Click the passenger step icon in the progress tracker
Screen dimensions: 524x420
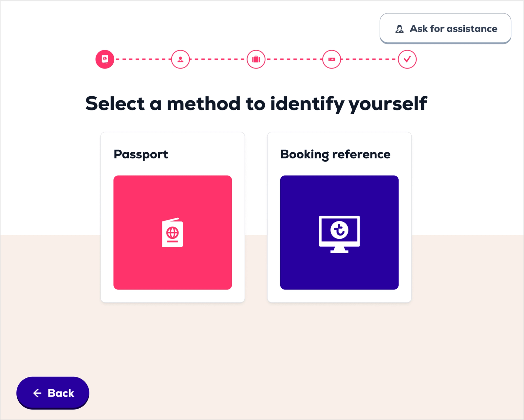click(180, 59)
